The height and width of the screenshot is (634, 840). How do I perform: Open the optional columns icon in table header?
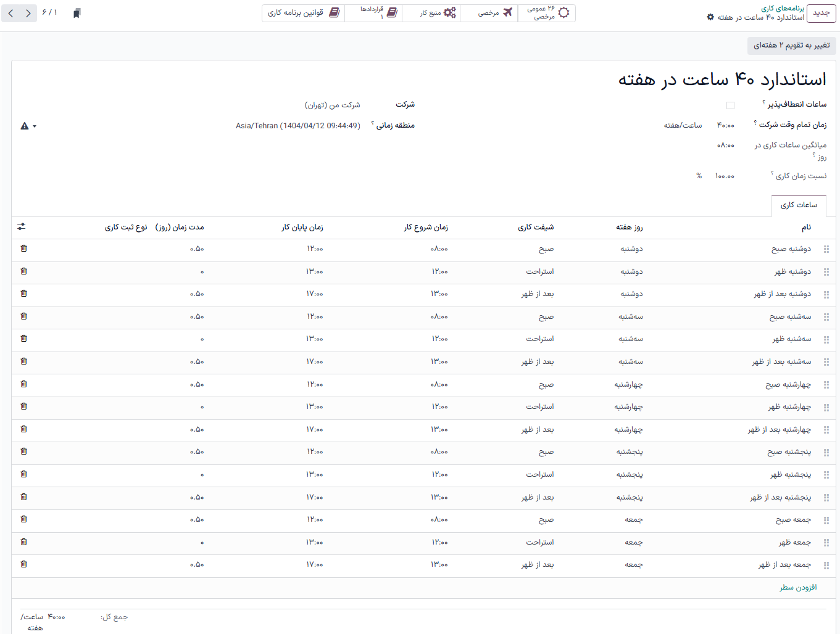pos(21,226)
